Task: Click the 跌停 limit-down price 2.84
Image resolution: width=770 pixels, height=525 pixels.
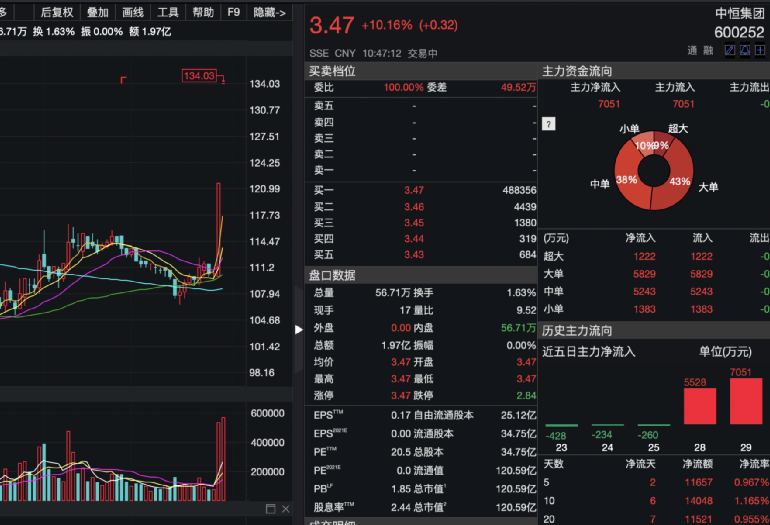Action: point(526,395)
